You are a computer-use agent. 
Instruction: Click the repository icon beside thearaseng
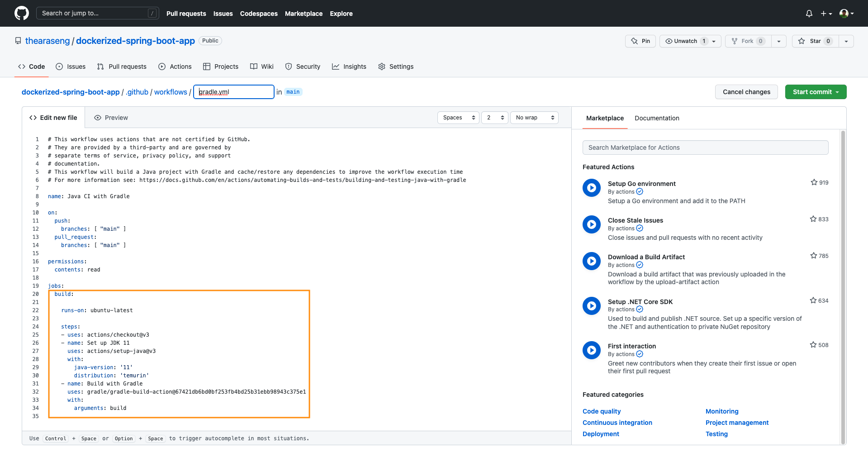point(18,41)
